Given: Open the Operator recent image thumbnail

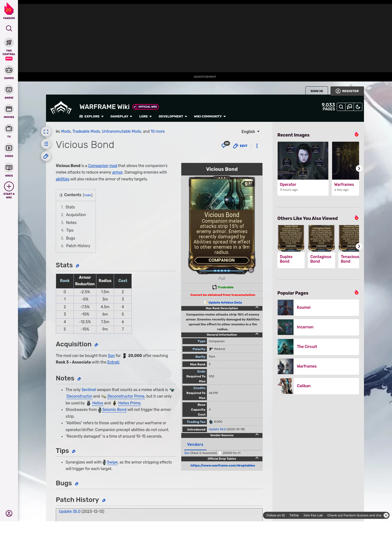Looking at the screenshot, I should pos(303,161).
